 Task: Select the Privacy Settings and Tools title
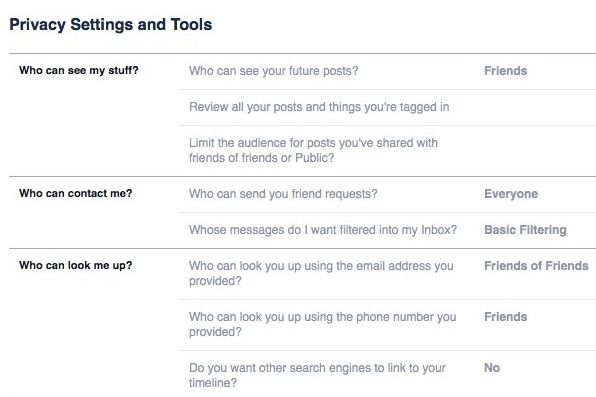pyautogui.click(x=111, y=25)
